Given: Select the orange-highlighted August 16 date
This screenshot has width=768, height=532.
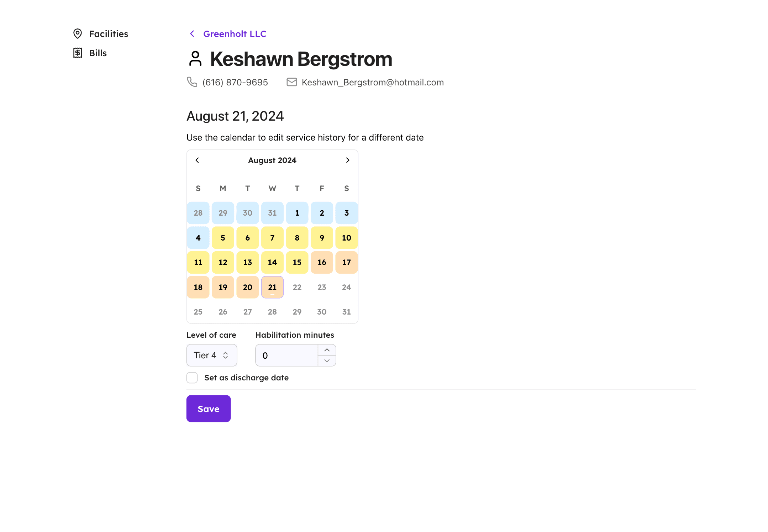Looking at the screenshot, I should click(322, 262).
